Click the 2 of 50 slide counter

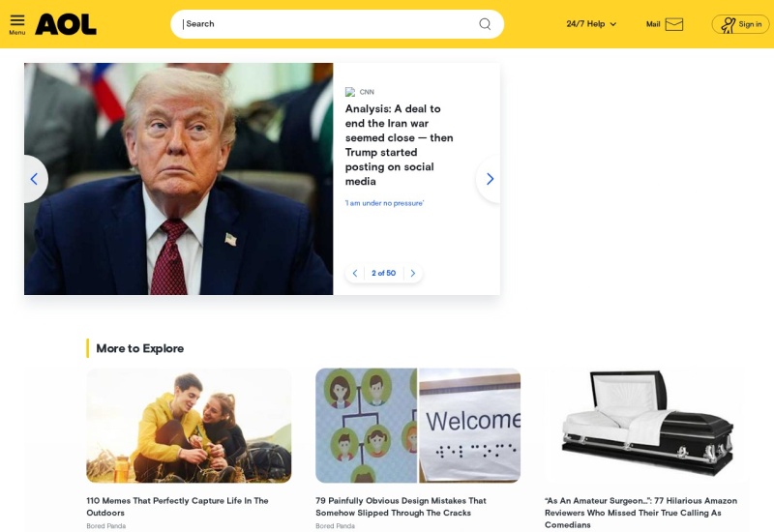coord(383,273)
